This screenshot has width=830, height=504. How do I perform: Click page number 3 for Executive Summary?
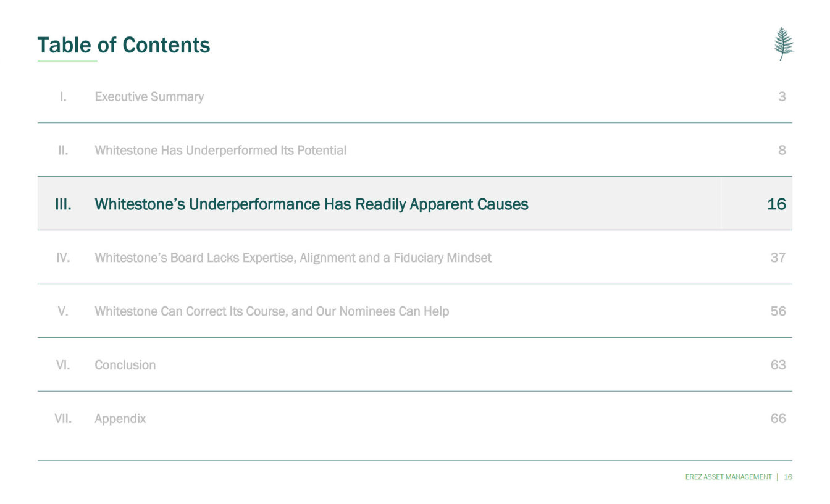781,97
